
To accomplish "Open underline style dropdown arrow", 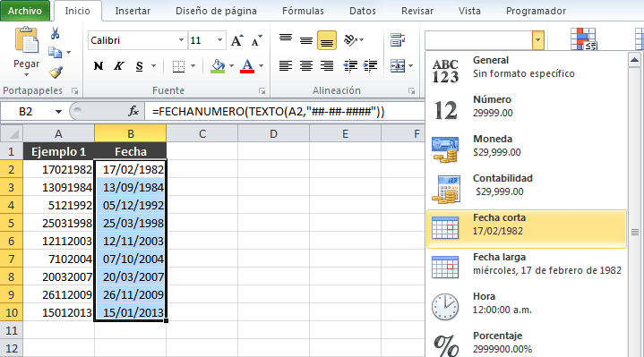I will 153,65.
